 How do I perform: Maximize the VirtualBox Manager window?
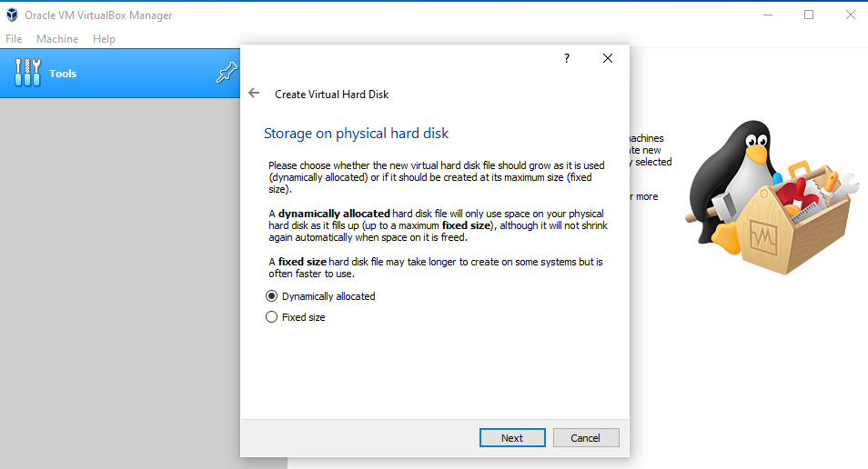point(809,15)
